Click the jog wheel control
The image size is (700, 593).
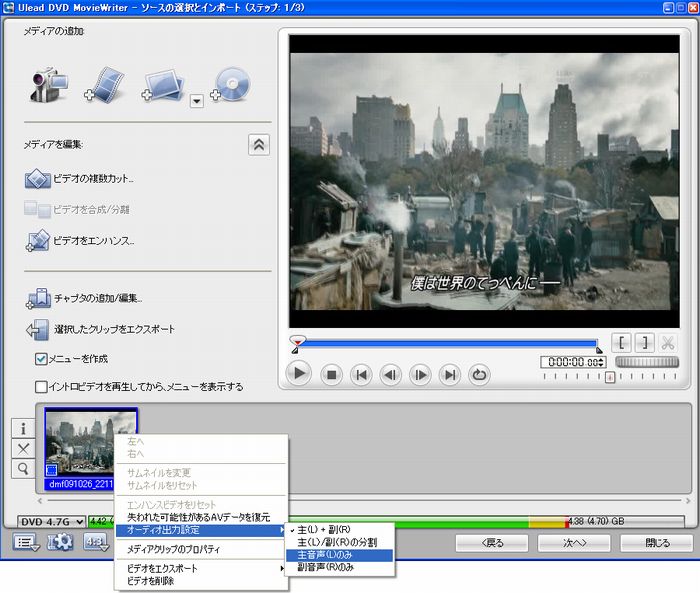pyautogui.click(x=647, y=362)
